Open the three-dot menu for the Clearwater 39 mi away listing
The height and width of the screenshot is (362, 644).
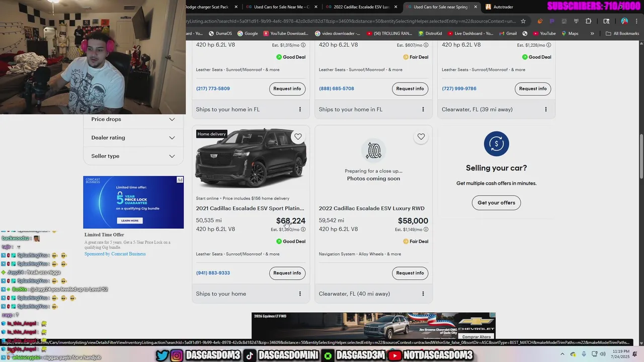(x=546, y=109)
